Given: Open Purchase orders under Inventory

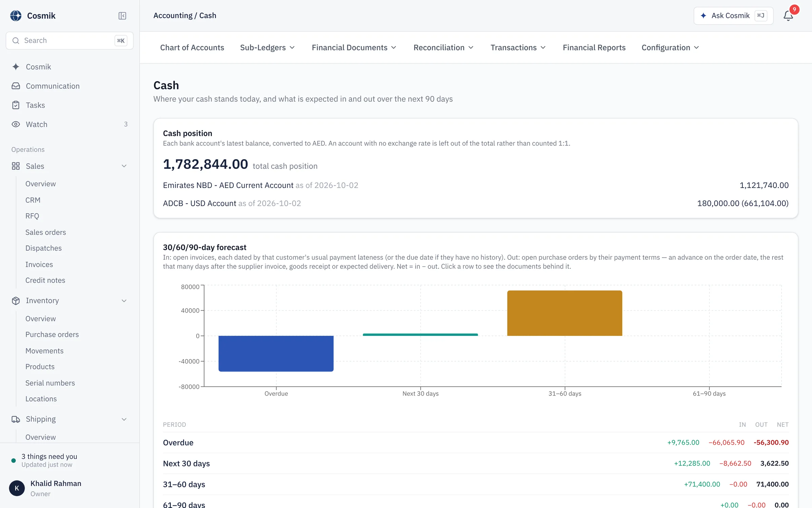Looking at the screenshot, I should [52, 335].
